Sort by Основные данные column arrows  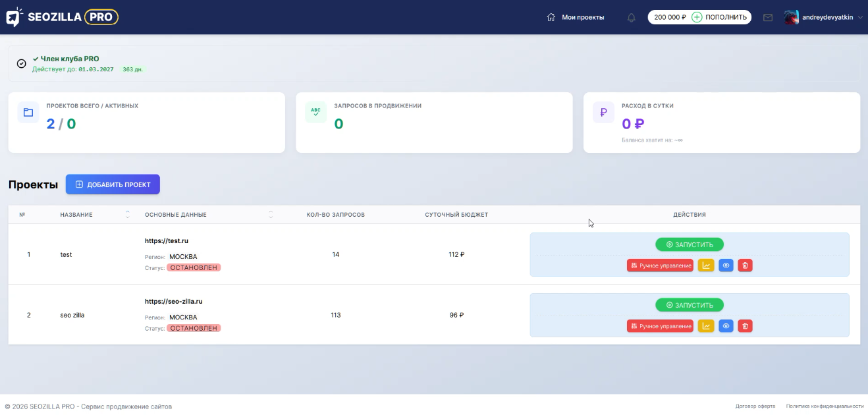click(271, 215)
